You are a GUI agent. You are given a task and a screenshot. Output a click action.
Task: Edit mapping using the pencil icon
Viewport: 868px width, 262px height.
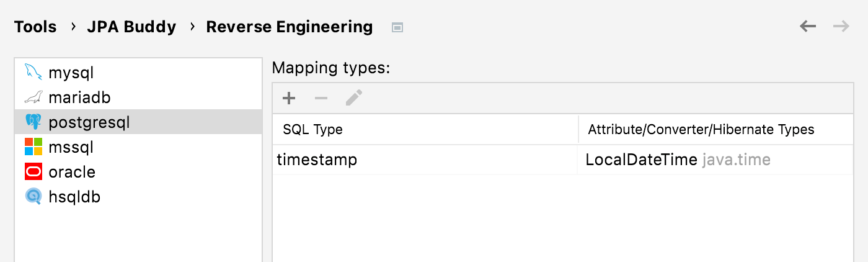353,98
